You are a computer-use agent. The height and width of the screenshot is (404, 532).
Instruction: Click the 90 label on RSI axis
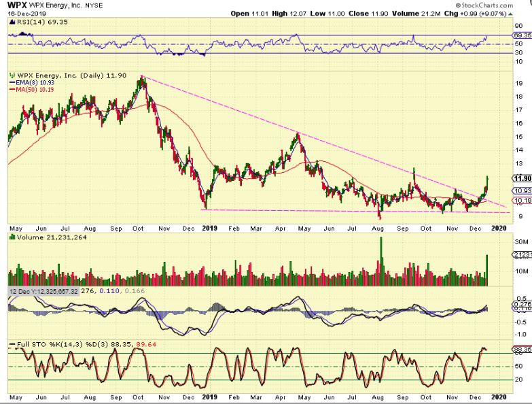[x=518, y=26]
